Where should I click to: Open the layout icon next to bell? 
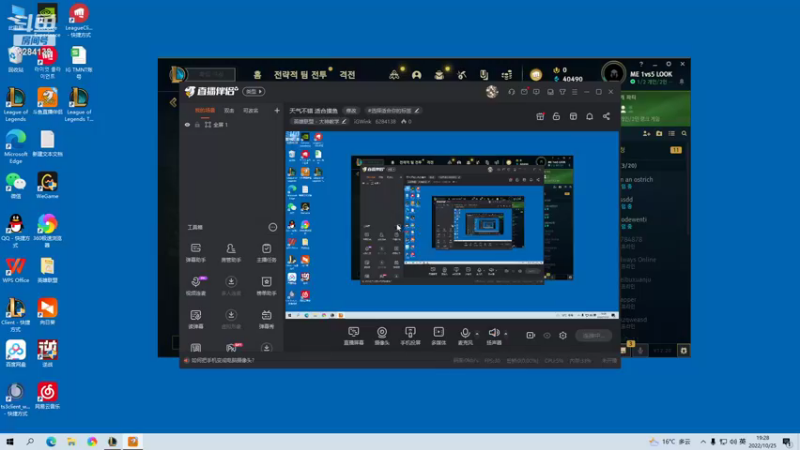click(x=573, y=116)
